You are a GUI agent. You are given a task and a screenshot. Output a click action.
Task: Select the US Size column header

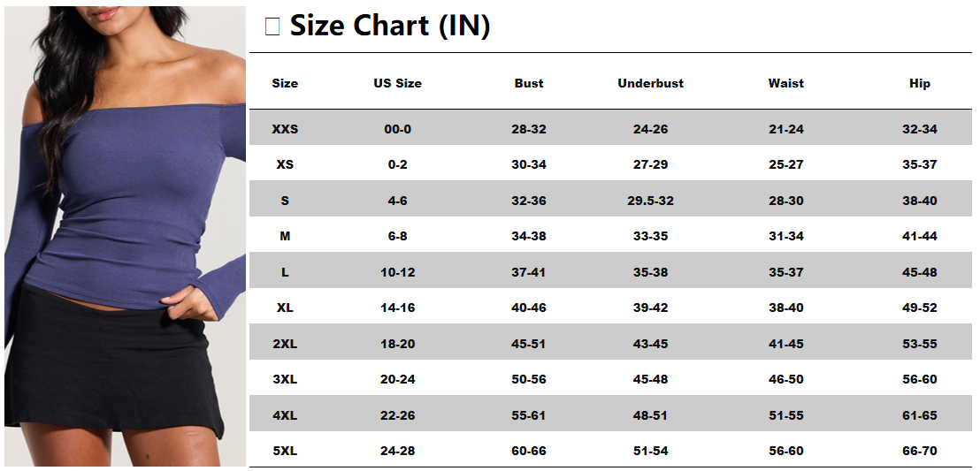point(397,83)
